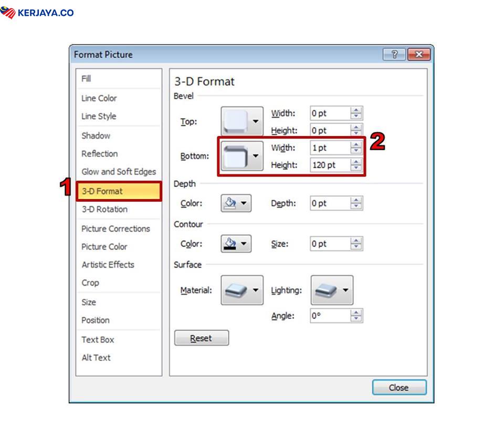Select the 3-D Format category
The height and width of the screenshot is (448, 504).
click(119, 191)
